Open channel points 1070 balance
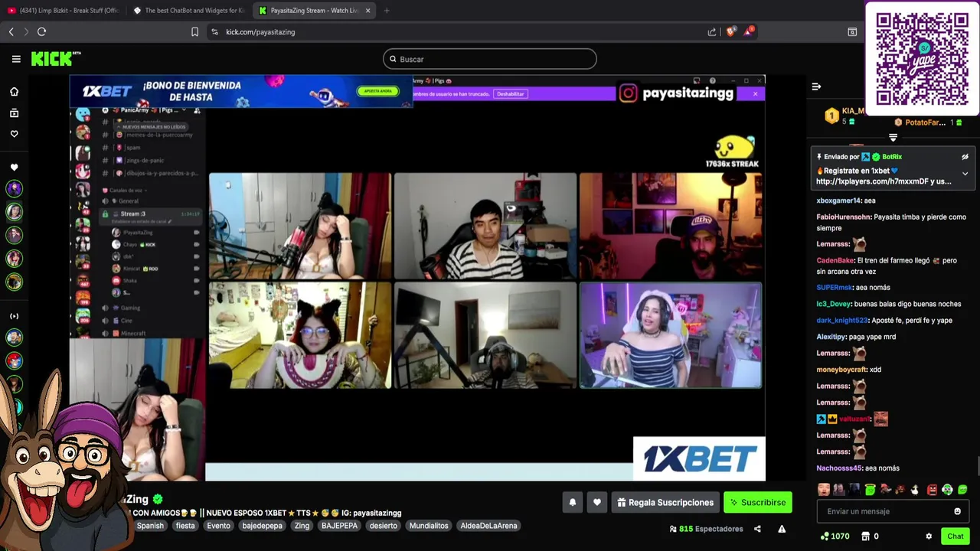This screenshot has width=980, height=551. 835,536
